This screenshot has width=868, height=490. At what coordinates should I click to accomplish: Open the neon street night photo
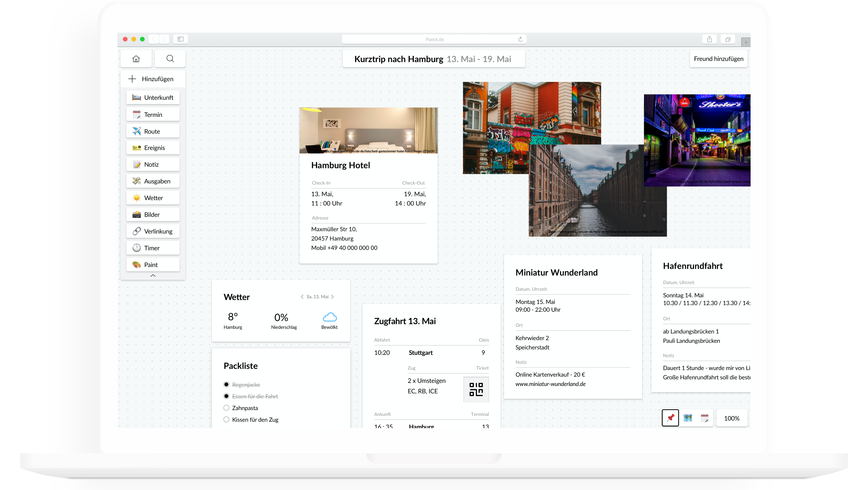[x=697, y=140]
